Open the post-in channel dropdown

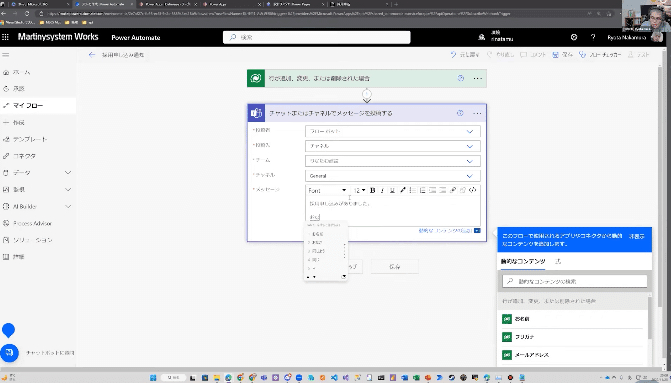393,146
